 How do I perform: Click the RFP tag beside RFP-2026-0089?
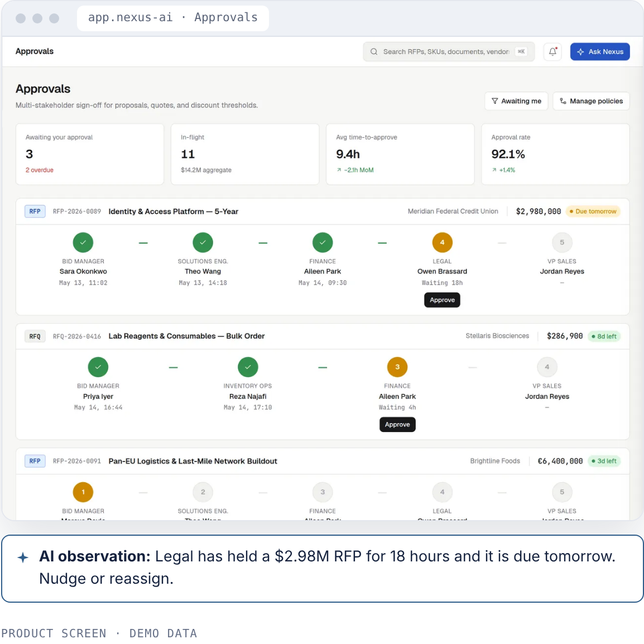[35, 211]
